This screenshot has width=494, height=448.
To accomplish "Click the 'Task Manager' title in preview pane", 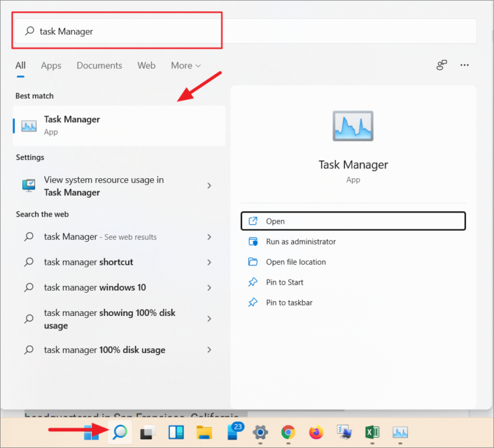I will [x=353, y=165].
